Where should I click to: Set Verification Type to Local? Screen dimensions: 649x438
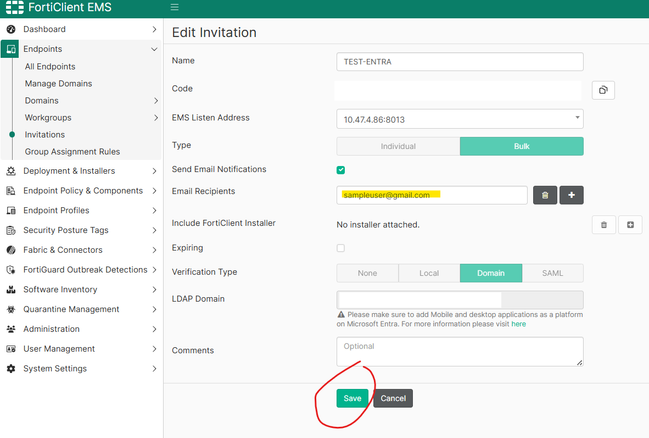click(429, 273)
